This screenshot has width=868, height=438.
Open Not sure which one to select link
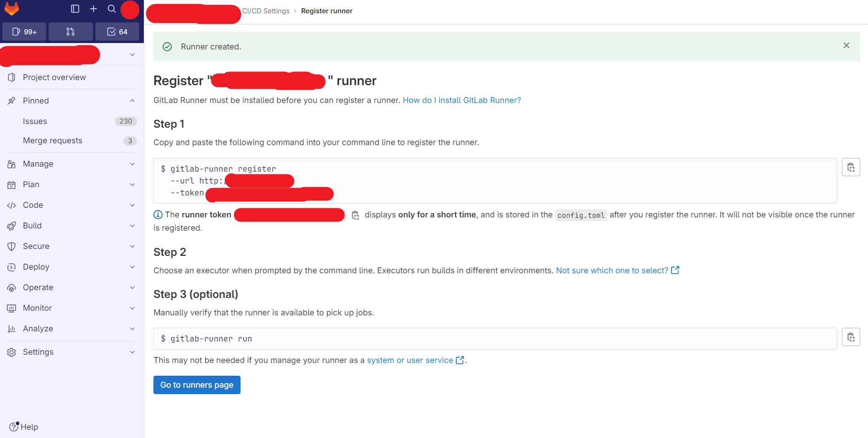[617, 270]
